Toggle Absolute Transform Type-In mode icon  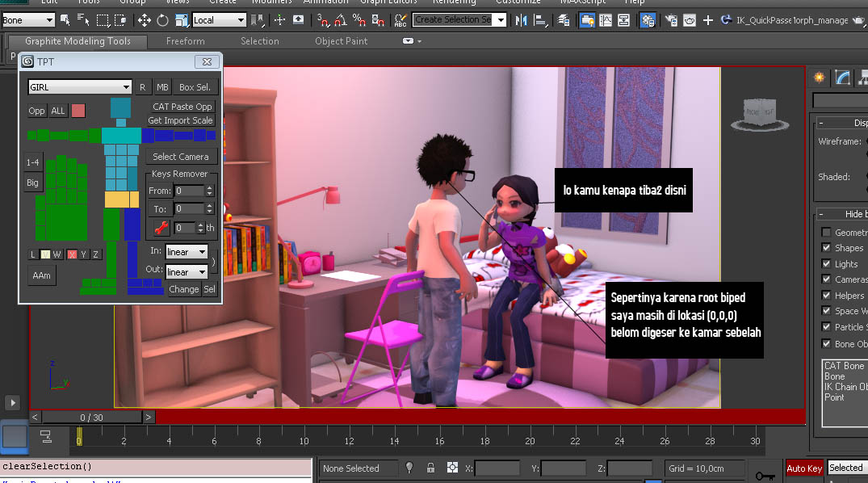coord(452,468)
